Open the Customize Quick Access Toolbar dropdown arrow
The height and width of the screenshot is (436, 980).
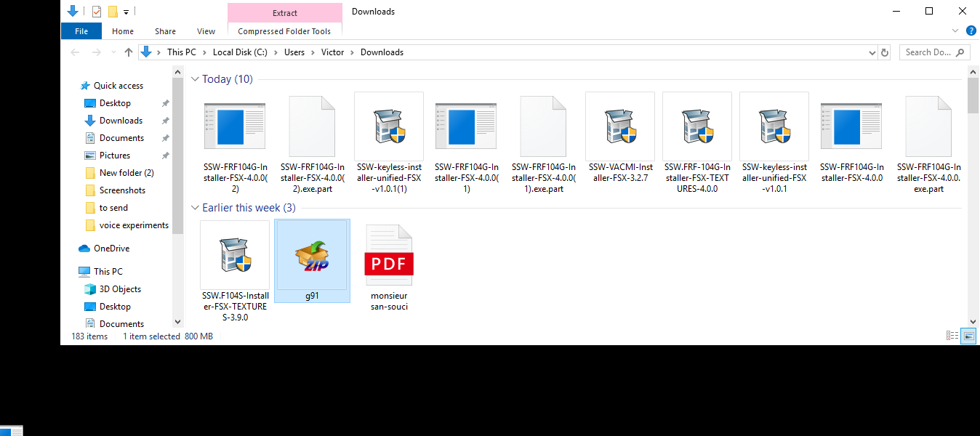click(x=126, y=12)
